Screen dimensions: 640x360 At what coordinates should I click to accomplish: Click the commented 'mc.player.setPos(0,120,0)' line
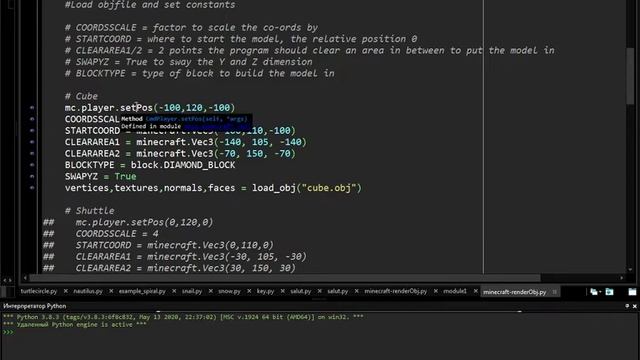click(144, 222)
